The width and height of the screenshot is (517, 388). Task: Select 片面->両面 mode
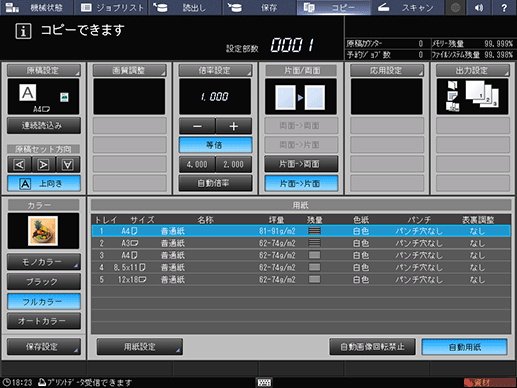point(301,164)
